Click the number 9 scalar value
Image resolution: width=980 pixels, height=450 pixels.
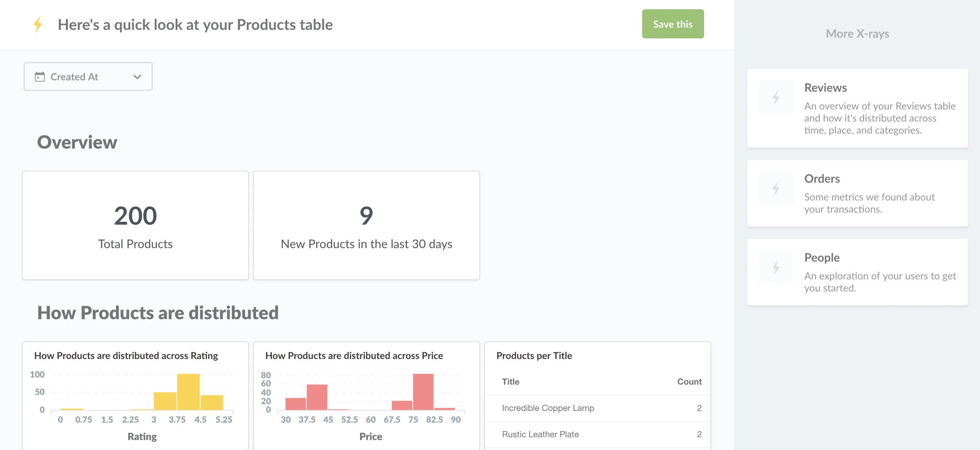click(x=366, y=216)
